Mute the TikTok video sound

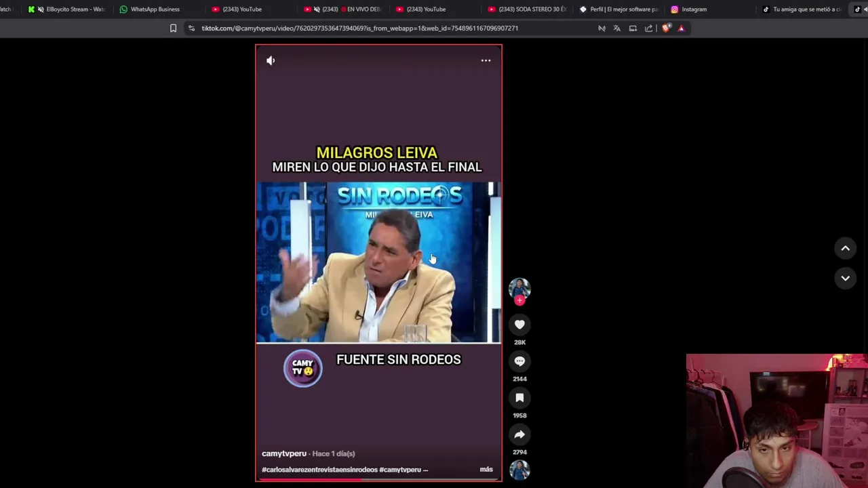click(271, 60)
